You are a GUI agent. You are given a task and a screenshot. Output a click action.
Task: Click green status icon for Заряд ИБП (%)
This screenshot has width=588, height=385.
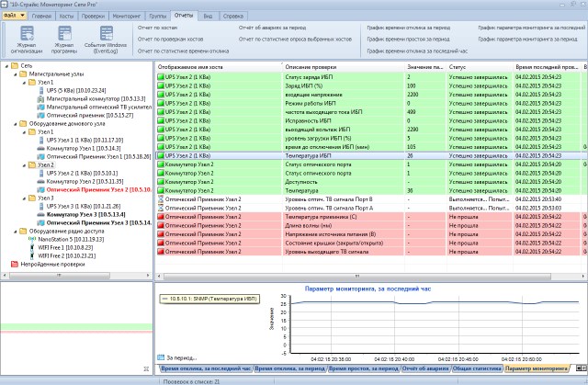pos(161,85)
